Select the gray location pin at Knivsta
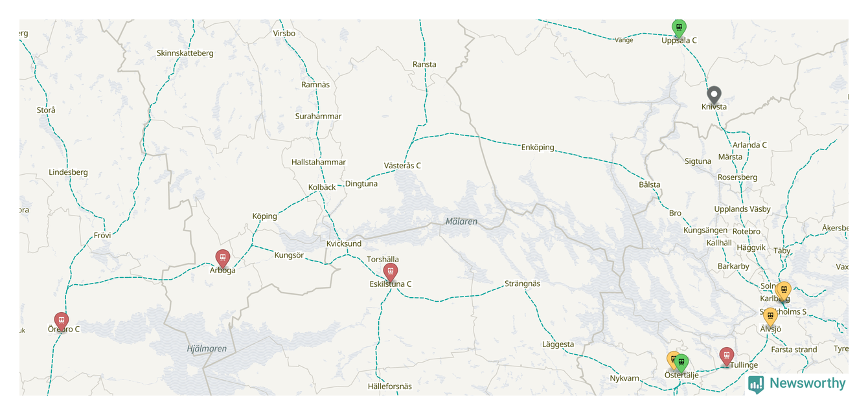 point(714,96)
